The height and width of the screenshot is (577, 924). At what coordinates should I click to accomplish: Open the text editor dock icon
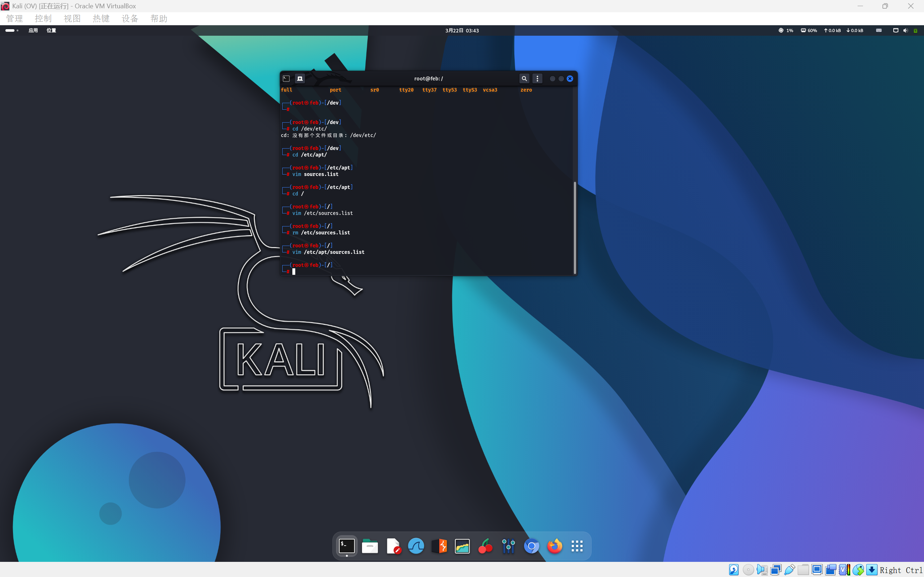(393, 546)
